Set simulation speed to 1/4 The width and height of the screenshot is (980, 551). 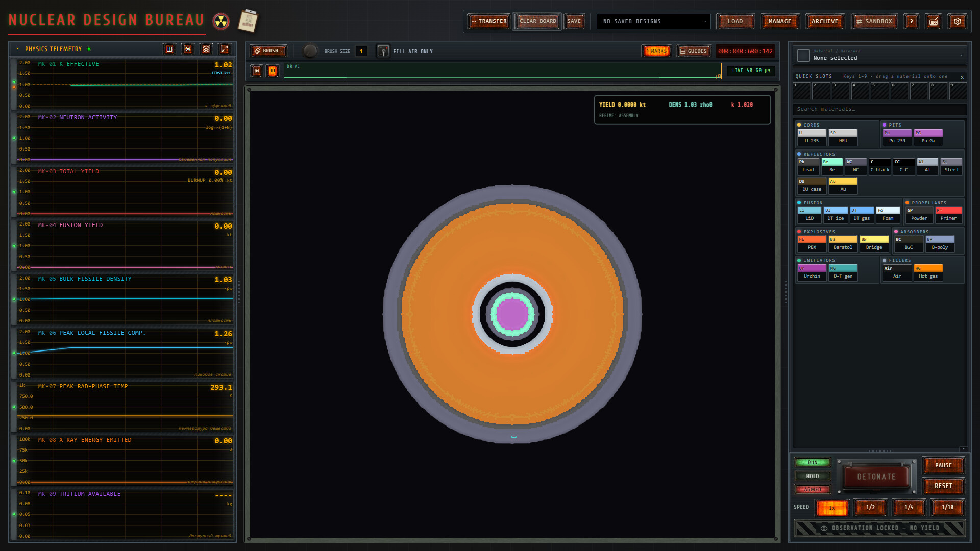909,507
